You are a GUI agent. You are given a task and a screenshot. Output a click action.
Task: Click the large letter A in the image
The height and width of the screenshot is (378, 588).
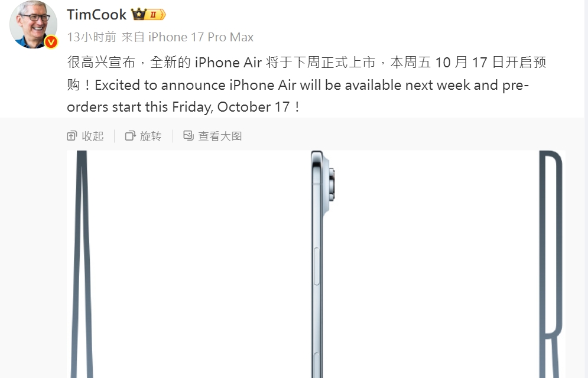click(x=82, y=264)
